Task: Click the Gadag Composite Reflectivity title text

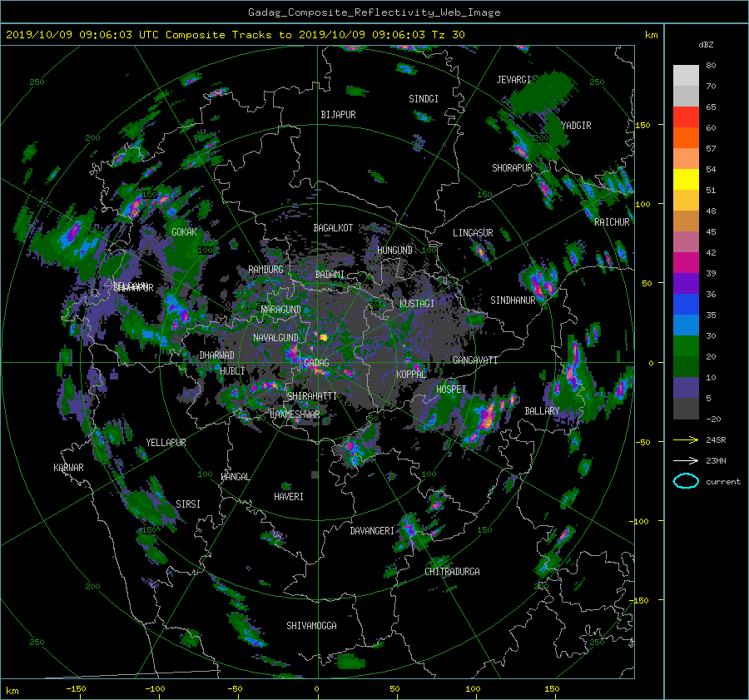Action: click(374, 12)
